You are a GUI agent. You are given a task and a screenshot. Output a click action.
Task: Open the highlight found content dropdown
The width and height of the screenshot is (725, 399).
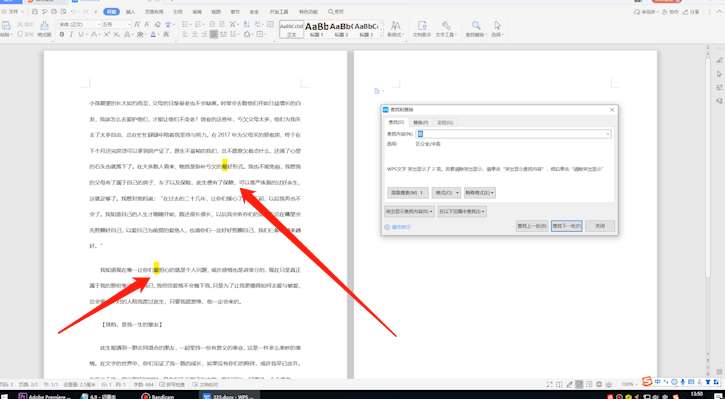409,211
